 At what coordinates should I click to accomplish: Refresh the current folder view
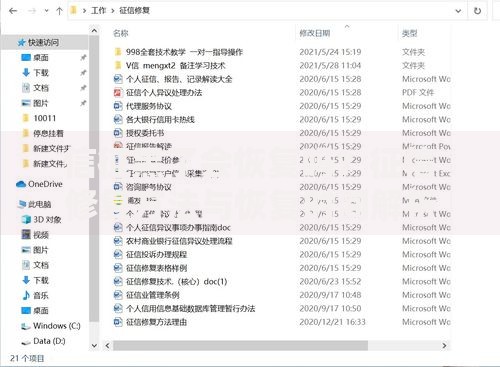[x=477, y=11]
